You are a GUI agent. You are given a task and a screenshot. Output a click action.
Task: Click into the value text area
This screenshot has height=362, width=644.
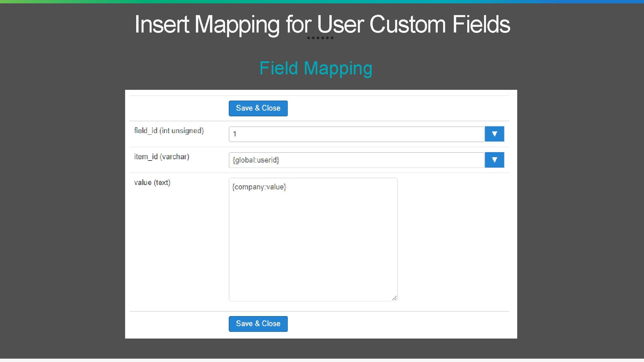pos(313,239)
